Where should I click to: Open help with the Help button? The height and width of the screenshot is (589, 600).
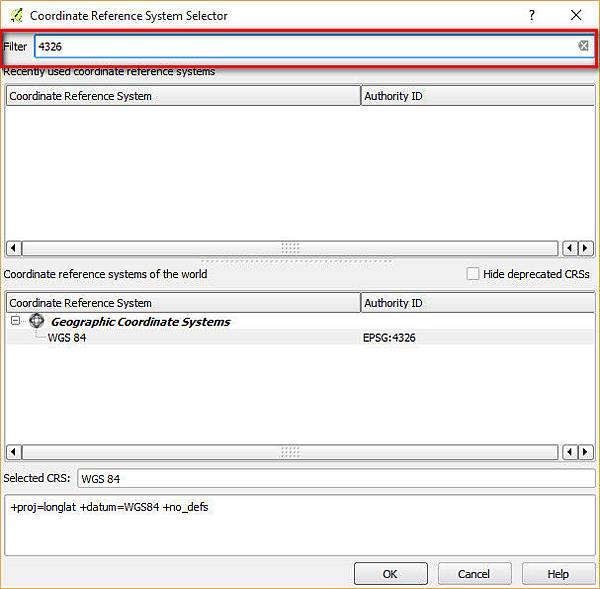(x=558, y=574)
